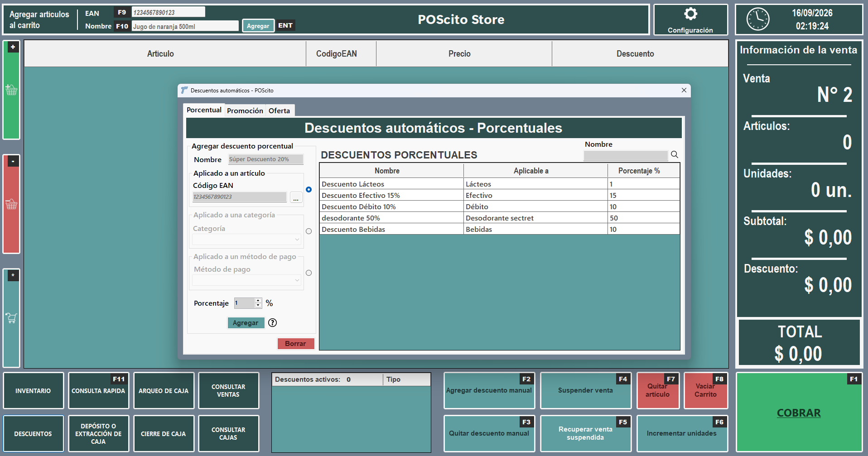
Task: Open INVENTARIO
Action: point(34,391)
